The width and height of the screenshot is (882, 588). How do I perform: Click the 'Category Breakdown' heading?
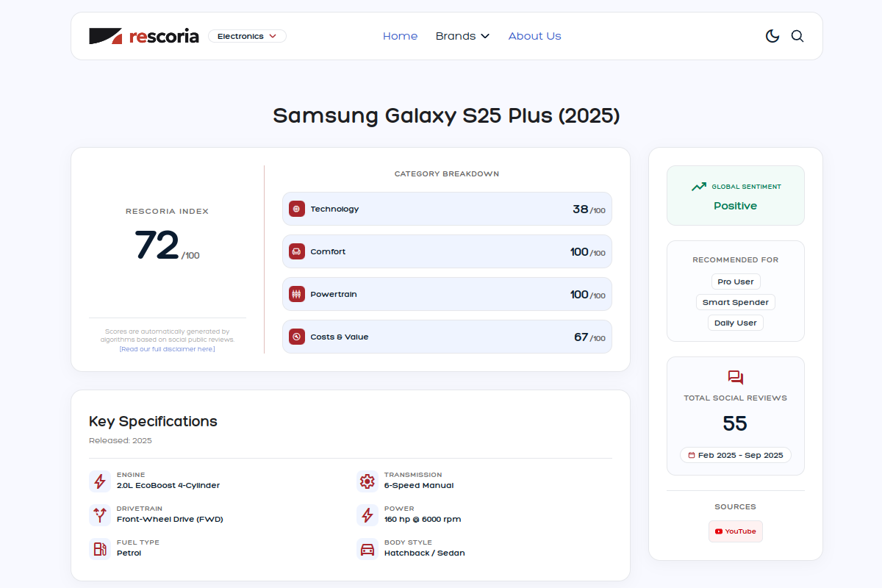[447, 174]
